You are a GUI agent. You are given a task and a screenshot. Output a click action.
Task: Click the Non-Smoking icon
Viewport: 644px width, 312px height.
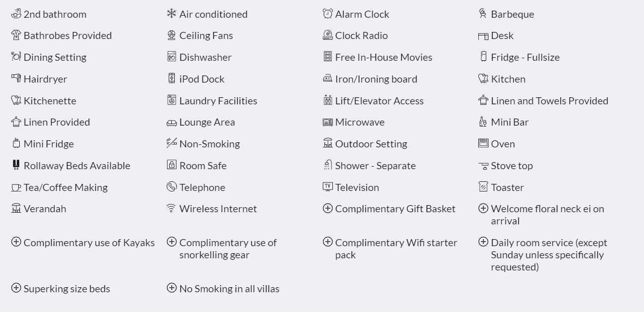[172, 143]
